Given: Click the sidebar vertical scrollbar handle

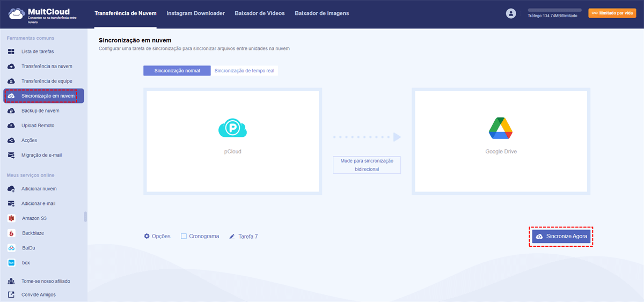Looking at the screenshot, I should pos(85,217).
